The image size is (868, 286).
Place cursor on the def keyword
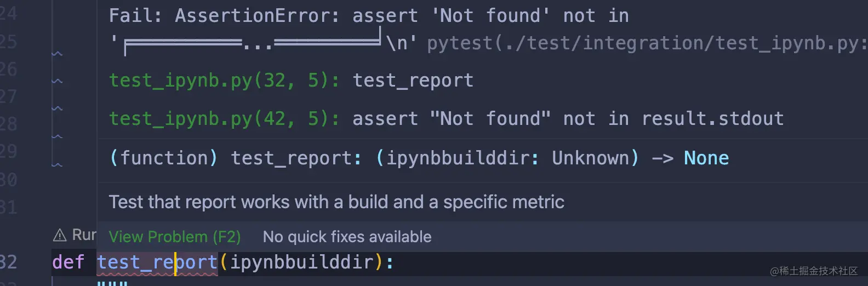pyautogui.click(x=68, y=262)
